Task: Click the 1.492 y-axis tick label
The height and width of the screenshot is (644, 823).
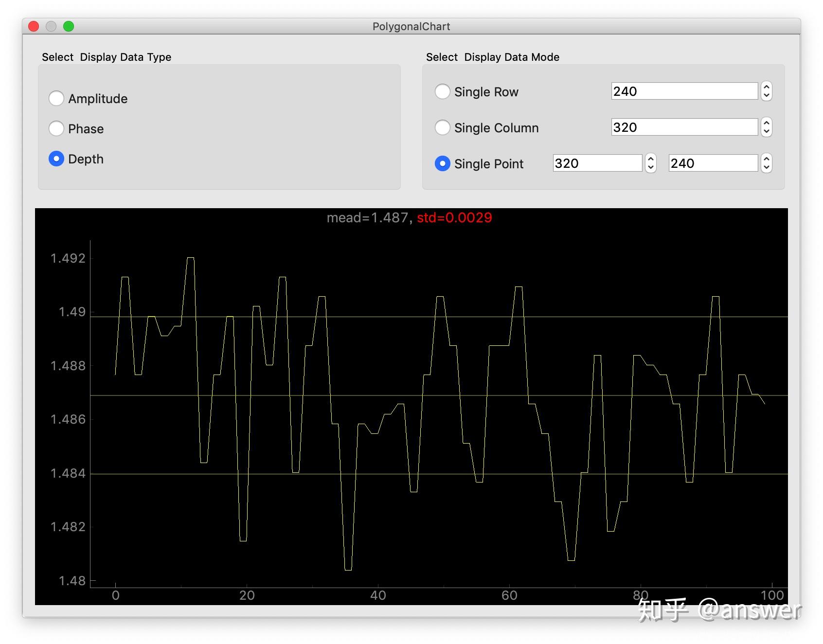Action: (x=68, y=258)
